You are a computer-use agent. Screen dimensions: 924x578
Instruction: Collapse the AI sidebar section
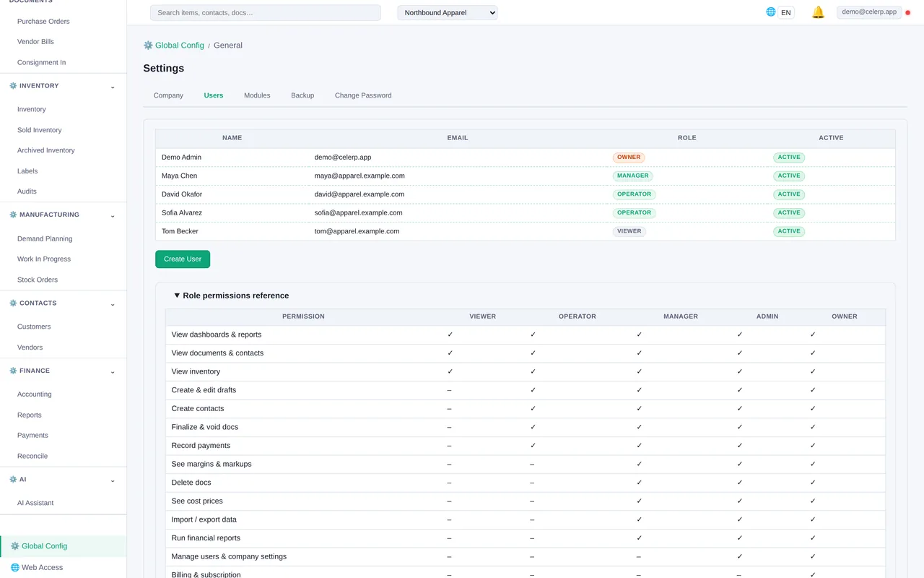pyautogui.click(x=113, y=480)
